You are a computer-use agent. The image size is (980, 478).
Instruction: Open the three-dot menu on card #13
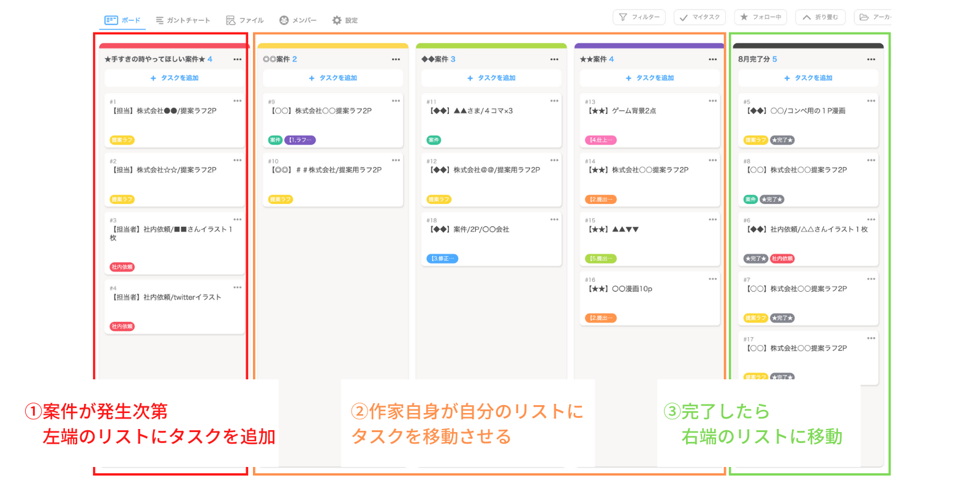(713, 101)
